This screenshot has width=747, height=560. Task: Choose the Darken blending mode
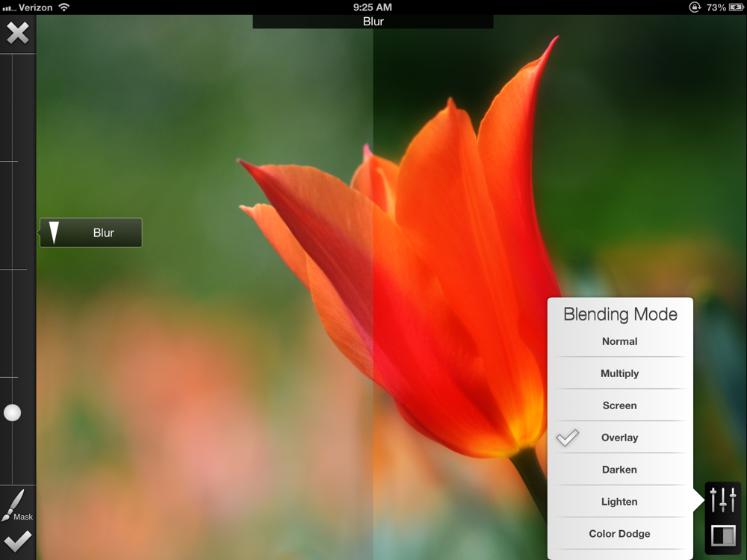pyautogui.click(x=620, y=470)
